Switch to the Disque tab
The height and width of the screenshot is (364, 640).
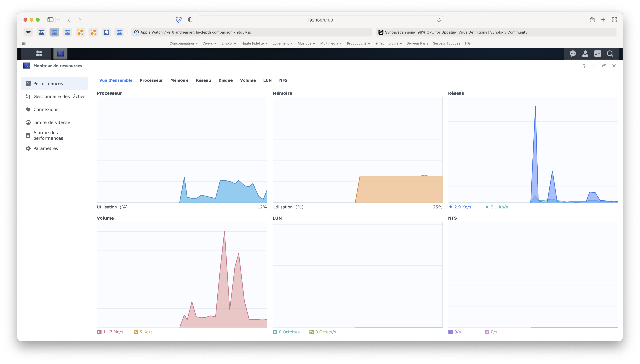coord(225,80)
